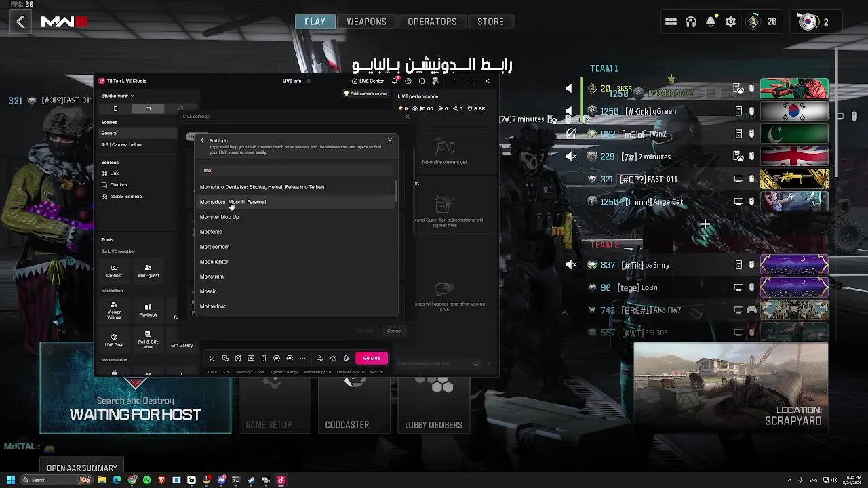Open the LOBBY MEMBERS tile
The width and height of the screenshot is (868, 488).
tap(433, 405)
